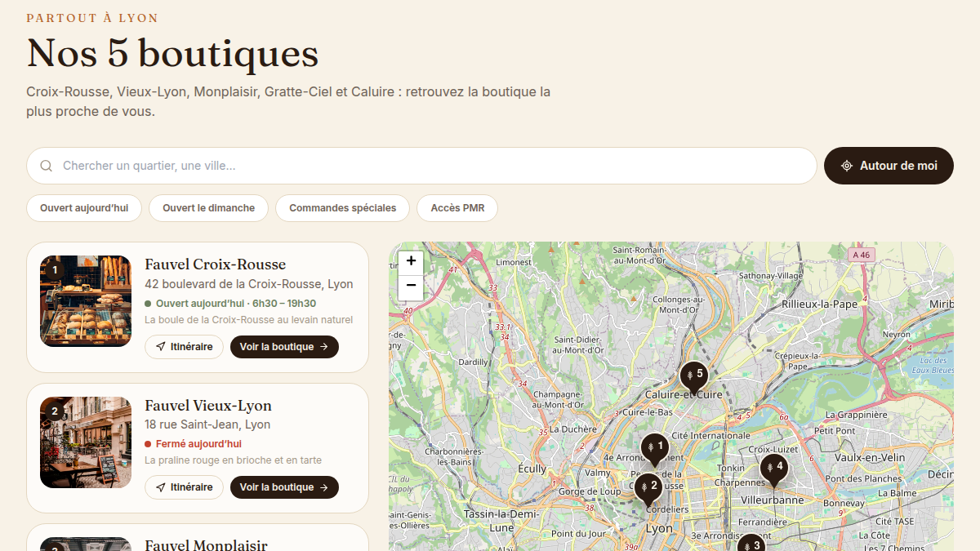The width and height of the screenshot is (980, 551).
Task: Click the praline rouge description text
Action: (234, 460)
